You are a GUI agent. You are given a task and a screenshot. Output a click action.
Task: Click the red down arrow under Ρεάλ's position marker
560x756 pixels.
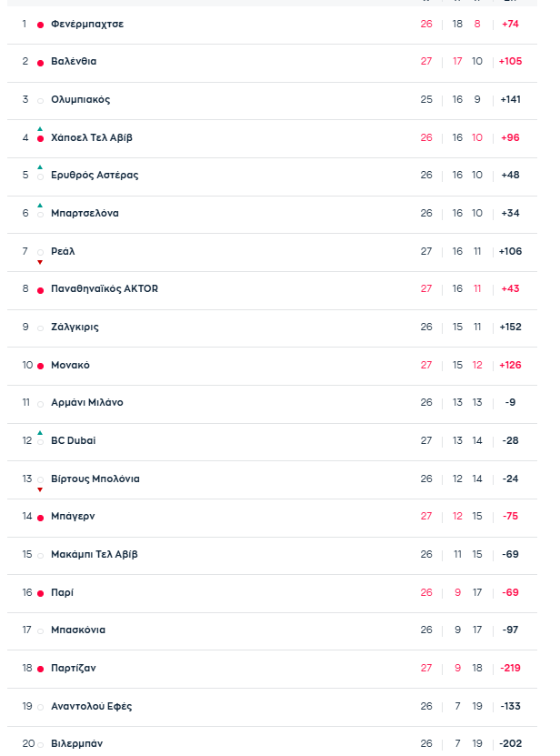[x=40, y=262]
